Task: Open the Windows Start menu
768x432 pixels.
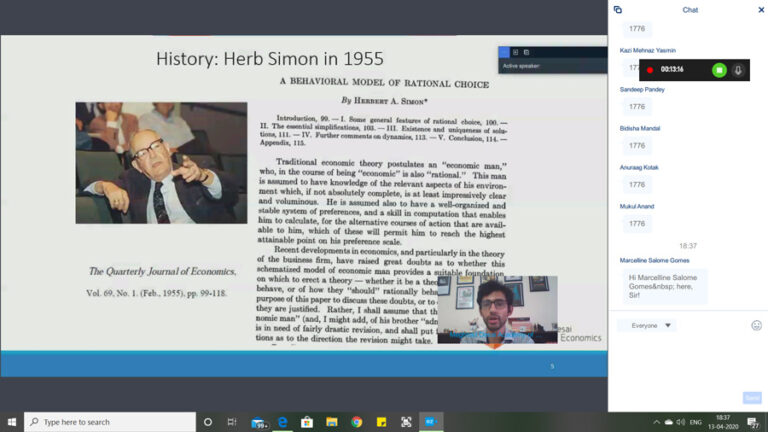Action: (x=12, y=422)
